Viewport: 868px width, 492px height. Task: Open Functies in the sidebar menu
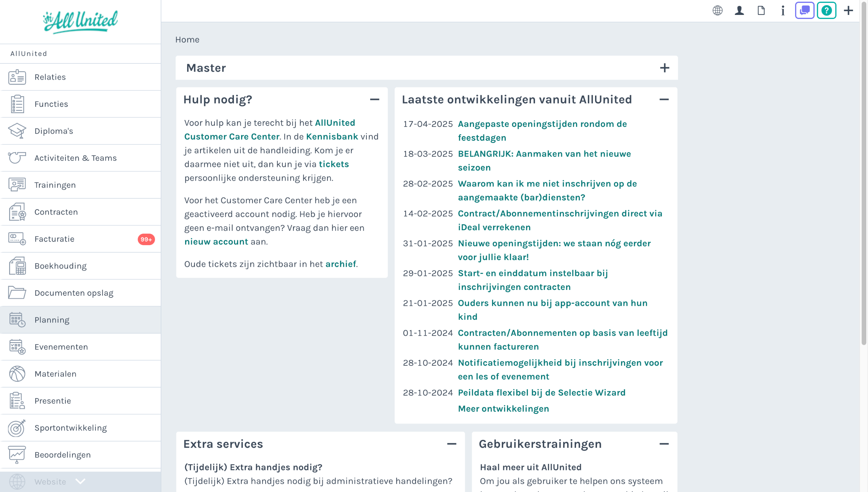80,104
